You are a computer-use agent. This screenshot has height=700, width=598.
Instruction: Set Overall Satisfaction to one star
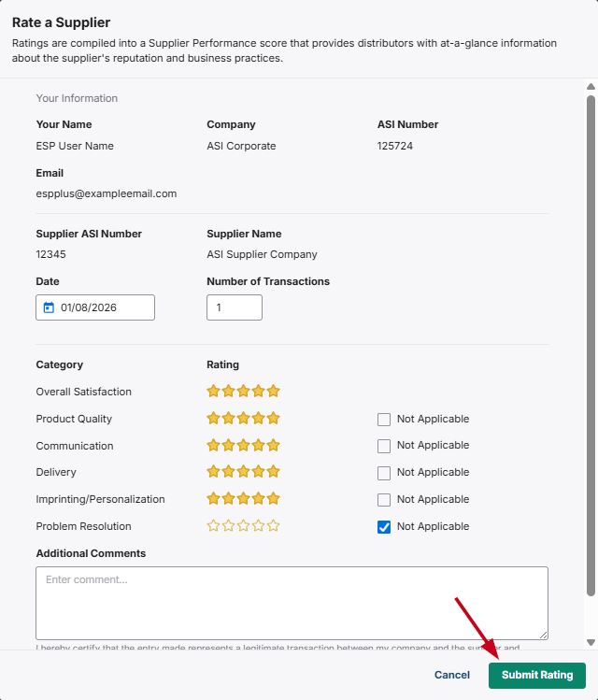coord(213,392)
